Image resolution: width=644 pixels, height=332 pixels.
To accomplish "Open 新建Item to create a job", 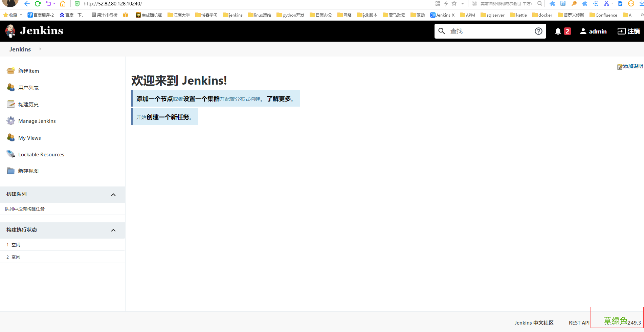I will click(28, 71).
